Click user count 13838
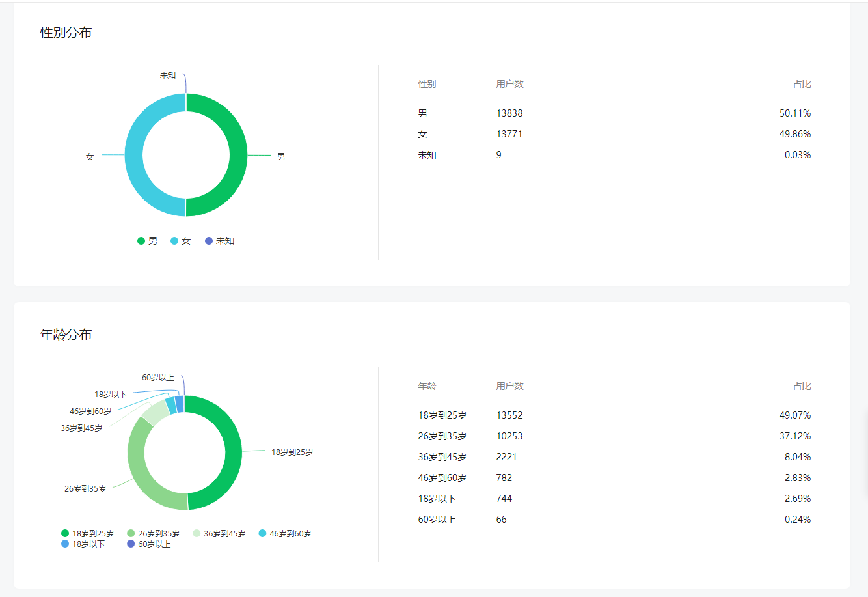The width and height of the screenshot is (868, 597). 509,113
